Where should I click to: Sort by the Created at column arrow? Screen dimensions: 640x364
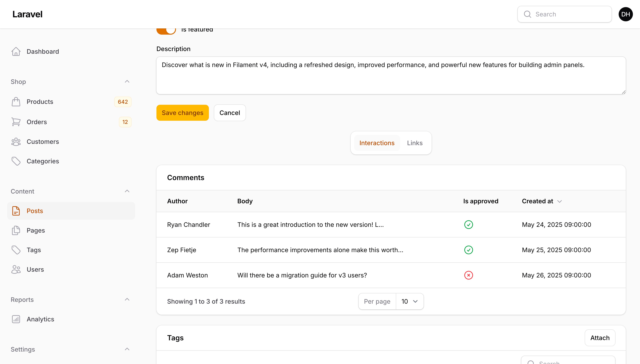click(560, 201)
